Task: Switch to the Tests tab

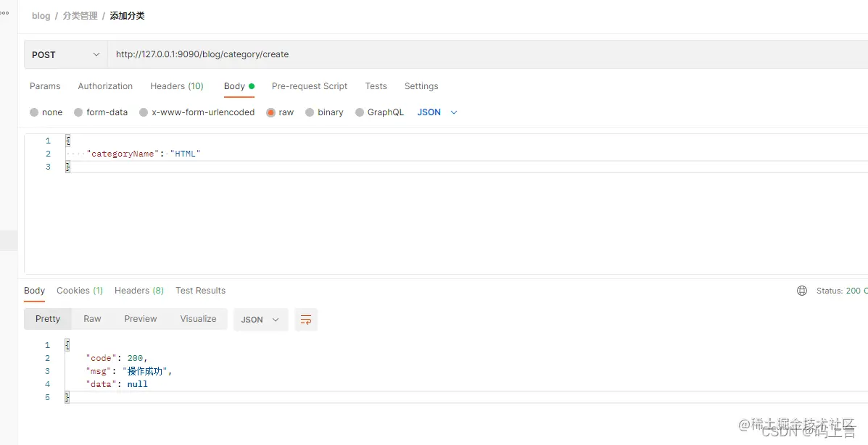Action: click(376, 86)
